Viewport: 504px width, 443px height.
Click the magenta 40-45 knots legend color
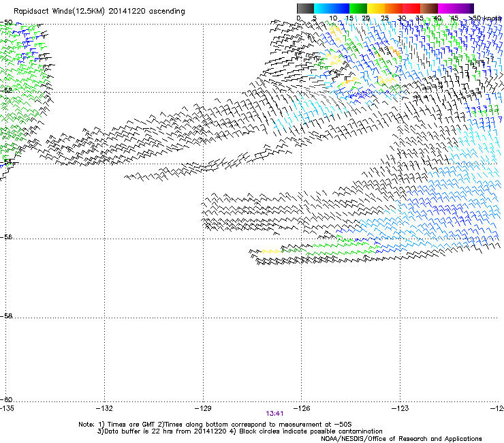point(447,8)
